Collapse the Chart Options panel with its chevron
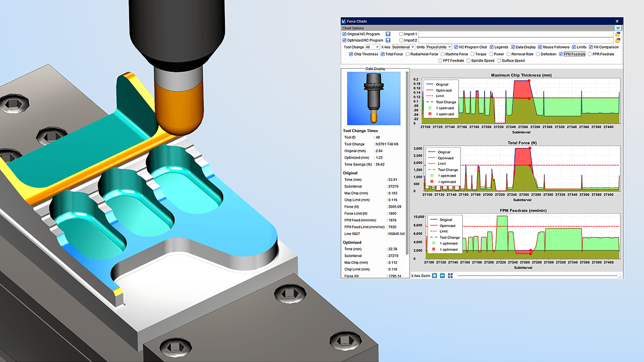The width and height of the screenshot is (644, 362). coord(619,28)
